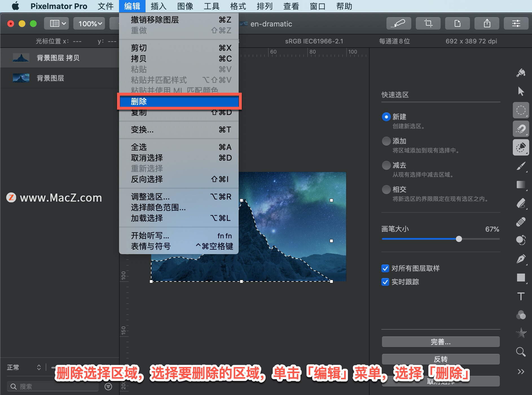The width and height of the screenshot is (532, 395).
Task: Select the Type tool
Action: [521, 296]
